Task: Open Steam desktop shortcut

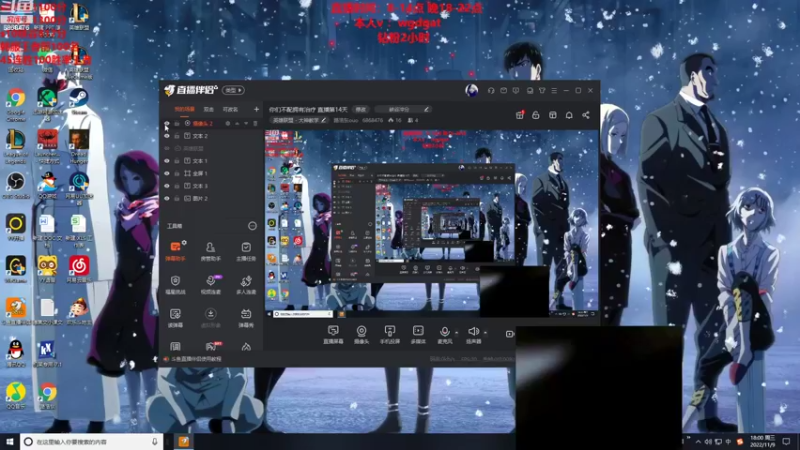Action: 79,101
